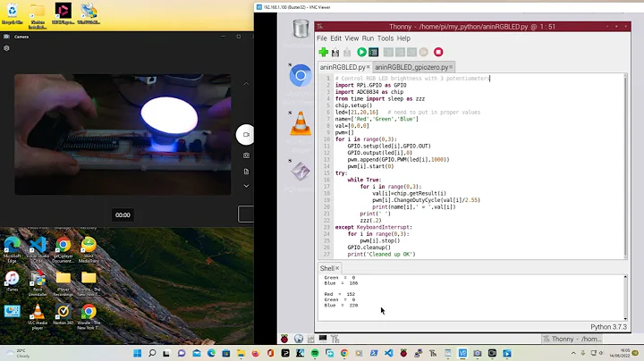Open the File menu in Thonny
644x361 pixels.
(322, 38)
